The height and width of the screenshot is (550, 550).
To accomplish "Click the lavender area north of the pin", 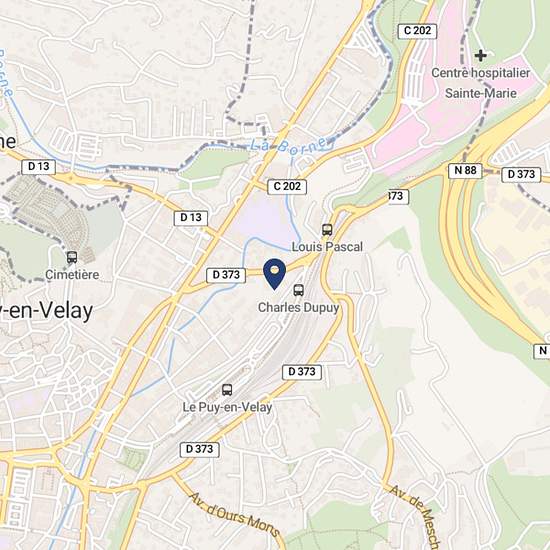I will coord(261,217).
